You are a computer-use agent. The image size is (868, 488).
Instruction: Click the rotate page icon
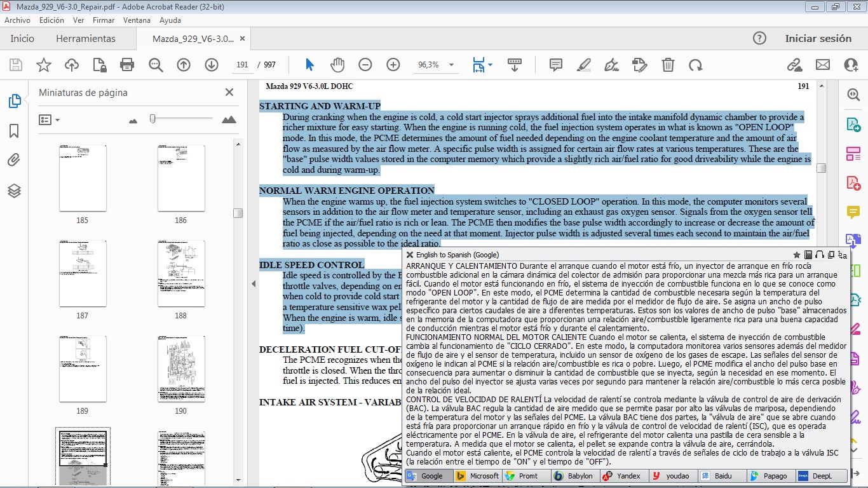point(696,65)
